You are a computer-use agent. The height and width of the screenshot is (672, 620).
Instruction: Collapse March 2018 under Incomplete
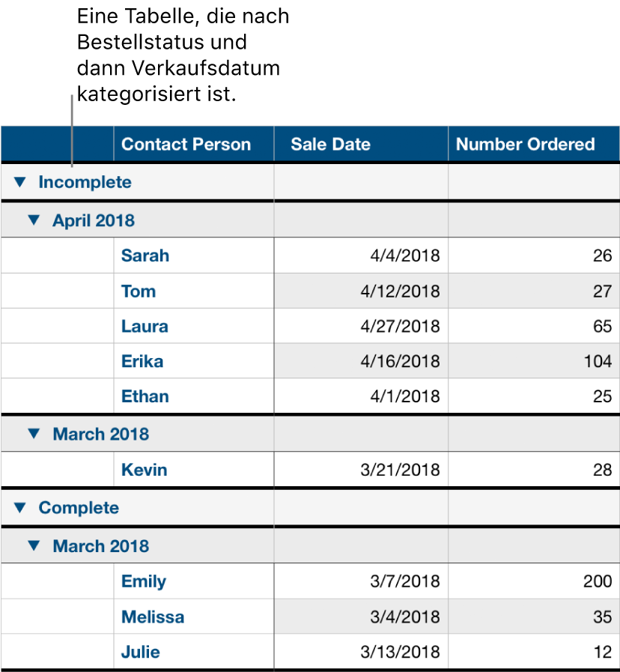33,433
